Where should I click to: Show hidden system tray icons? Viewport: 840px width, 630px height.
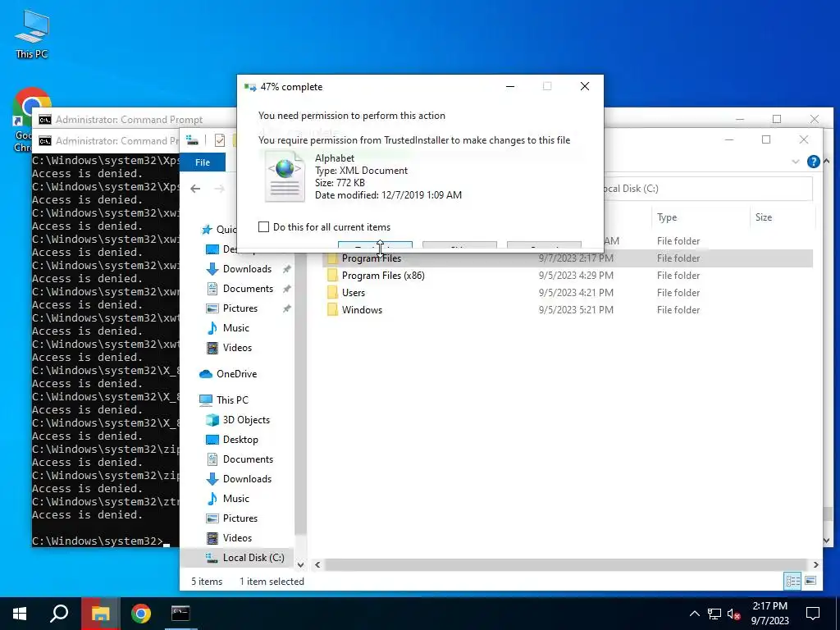point(694,614)
